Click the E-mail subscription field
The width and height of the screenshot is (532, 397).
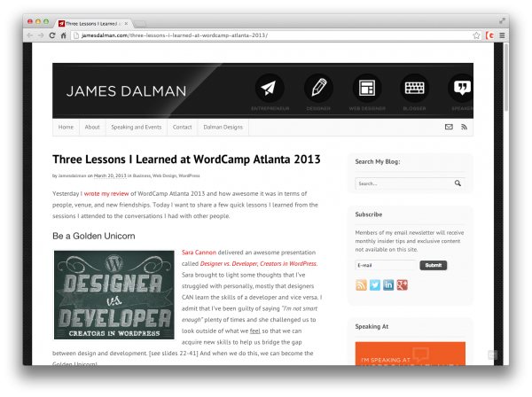[386, 265]
